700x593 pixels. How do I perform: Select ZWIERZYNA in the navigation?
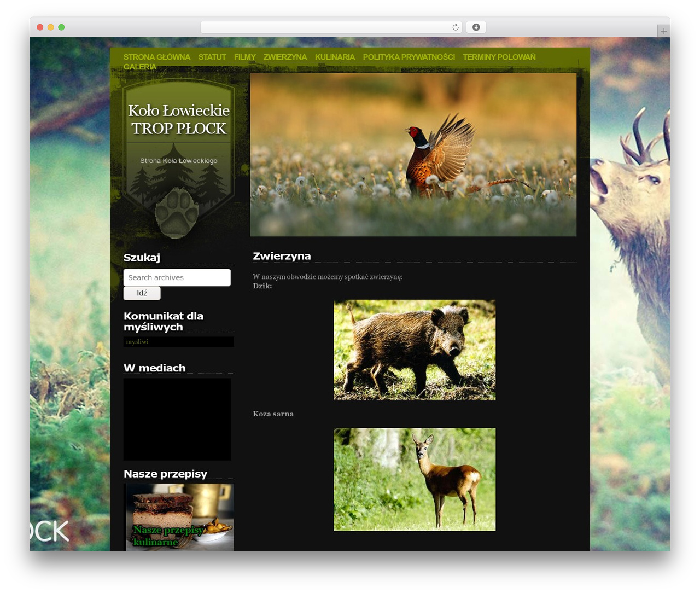coord(285,57)
